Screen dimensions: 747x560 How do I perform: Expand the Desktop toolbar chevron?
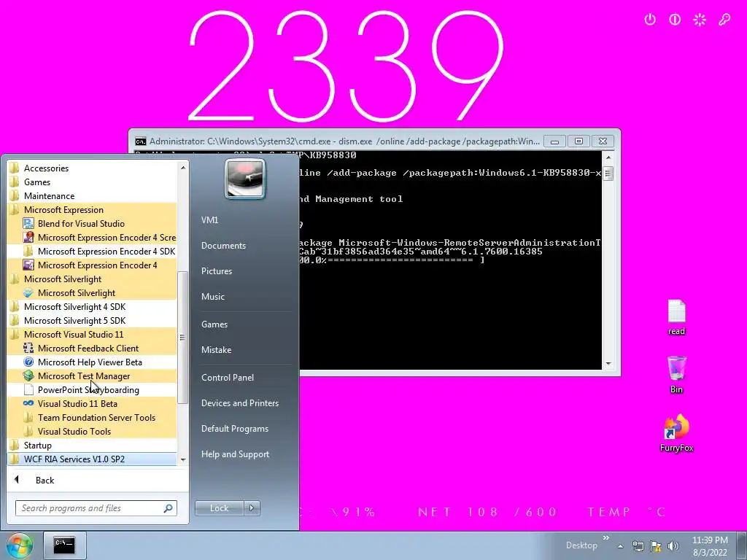[x=606, y=538]
